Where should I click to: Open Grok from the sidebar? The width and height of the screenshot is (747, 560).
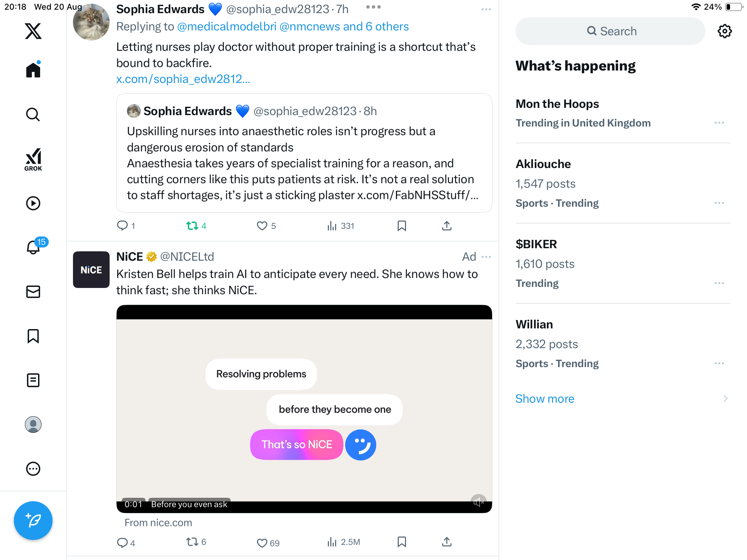point(33,159)
